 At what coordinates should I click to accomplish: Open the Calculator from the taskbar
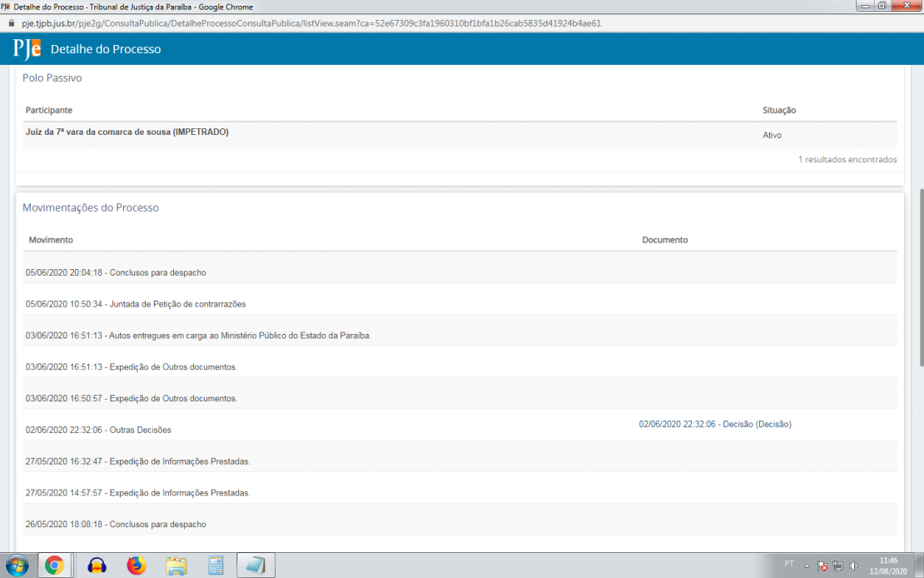[216, 566]
